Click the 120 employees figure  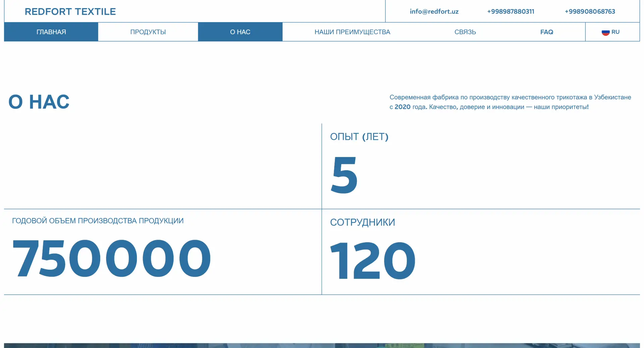coord(373,260)
